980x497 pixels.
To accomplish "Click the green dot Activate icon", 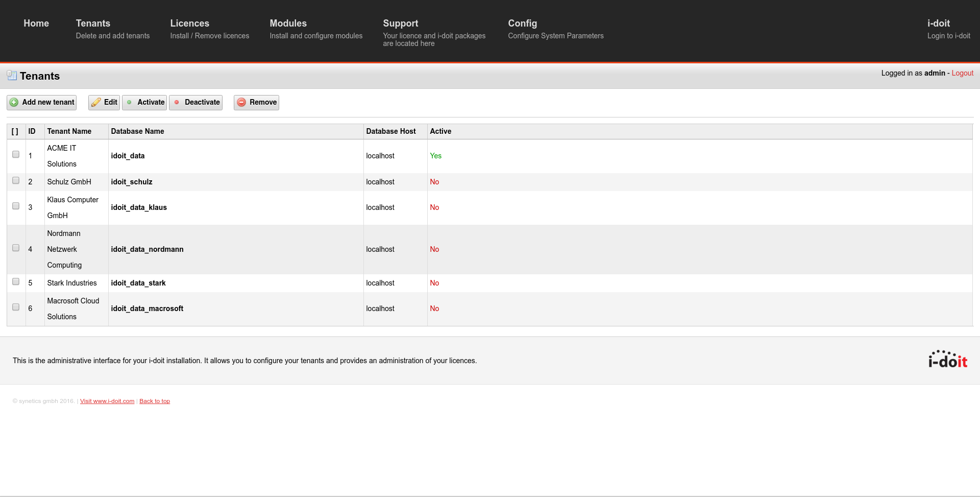I will pos(129,102).
